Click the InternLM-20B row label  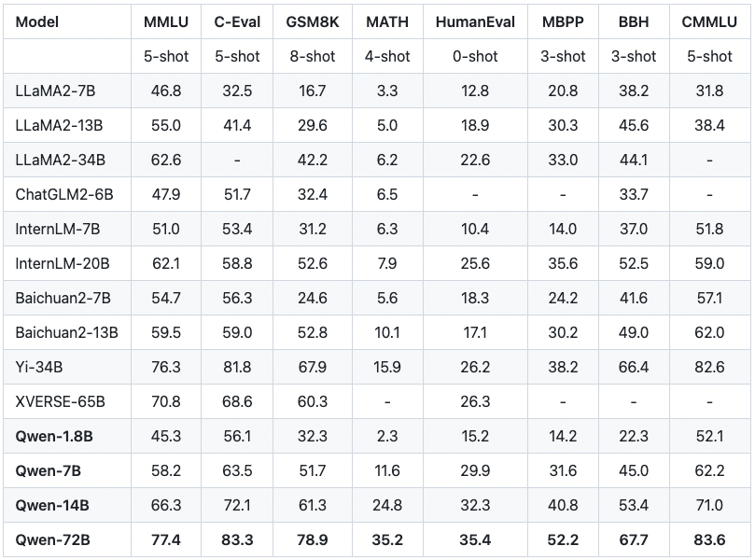63,263
